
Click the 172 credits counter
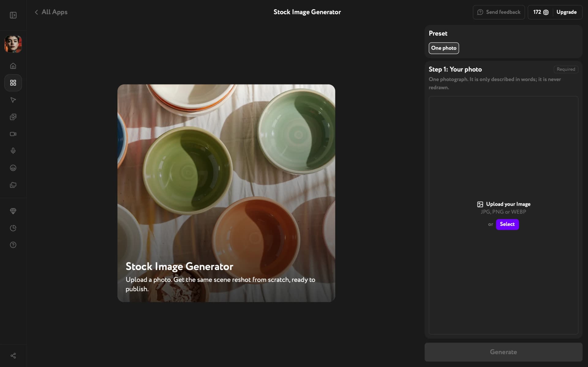[x=541, y=12]
